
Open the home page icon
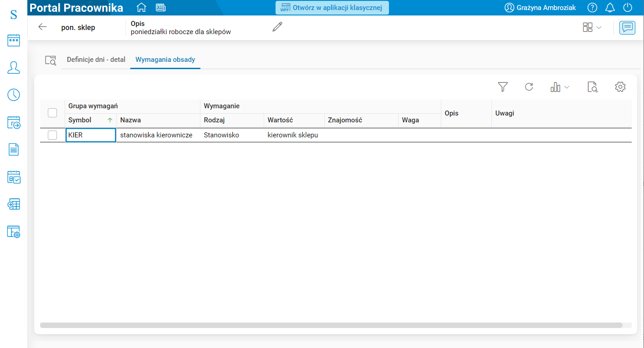142,8
